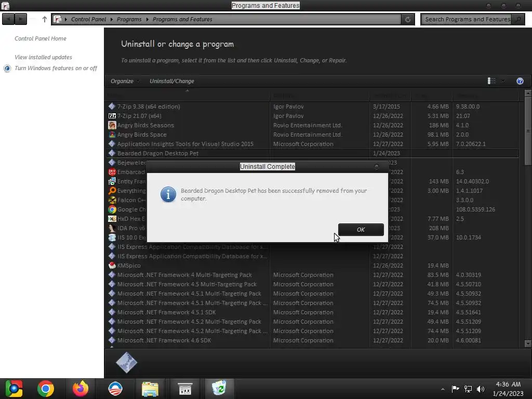Click the scrollbar down arrow of program list
Screen dimensions: 532x399
click(528, 344)
